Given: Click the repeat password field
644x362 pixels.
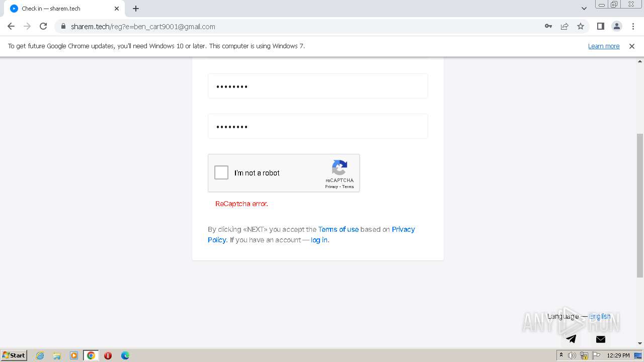Looking at the screenshot, I should [x=317, y=126].
